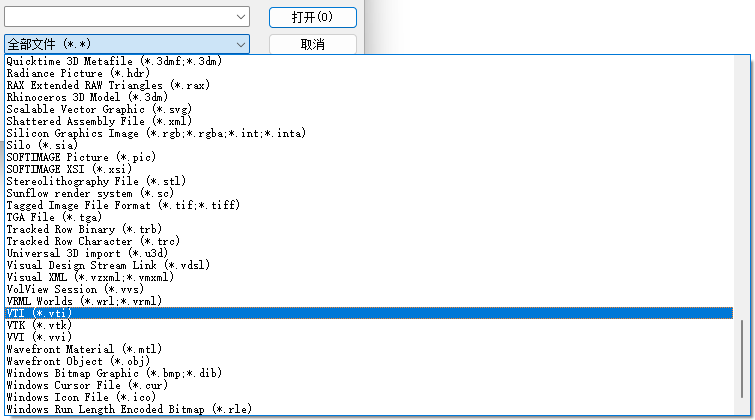Select SOFTIMAGE XSI (*.xsi)
The width and height of the screenshot is (755, 420).
(369, 169)
